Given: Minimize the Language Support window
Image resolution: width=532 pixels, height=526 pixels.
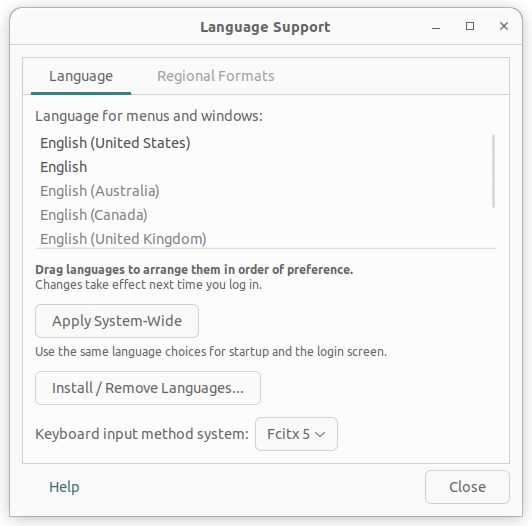Looking at the screenshot, I should click(x=436, y=27).
